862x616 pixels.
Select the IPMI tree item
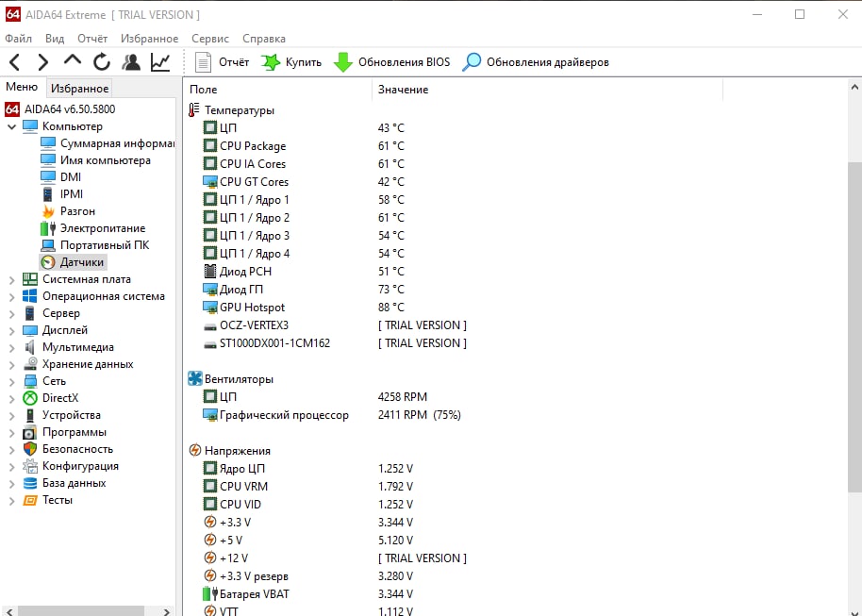(x=62, y=194)
